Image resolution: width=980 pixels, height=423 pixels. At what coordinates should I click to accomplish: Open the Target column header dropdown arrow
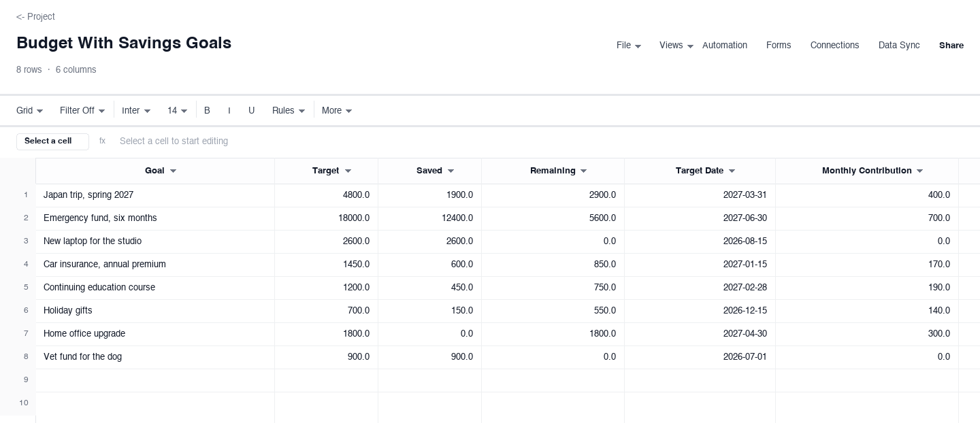(348, 171)
